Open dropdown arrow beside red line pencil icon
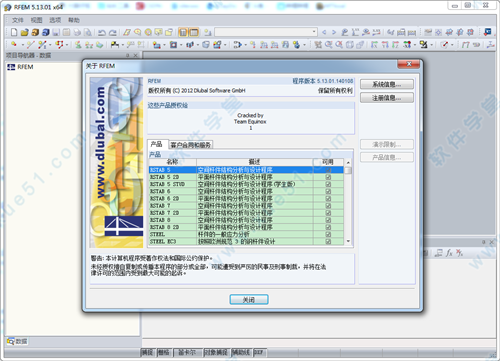This screenshot has width=500, height=361. (452, 45)
